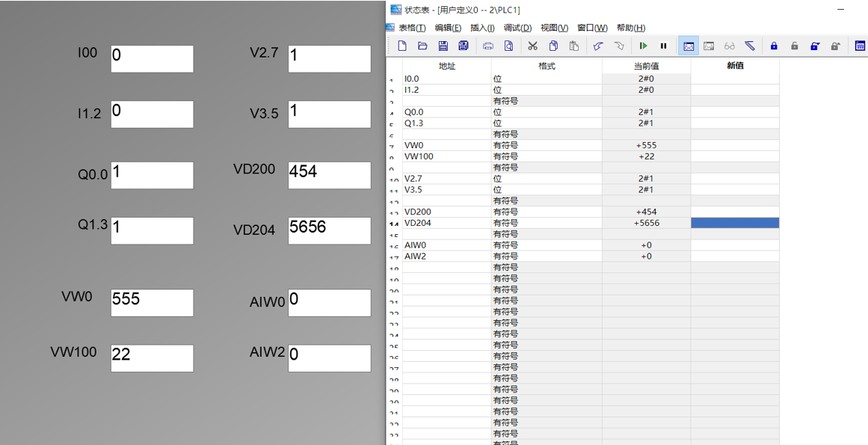Viewport: 868px width, 445px height.
Task: Click the Print Preview icon
Action: (x=508, y=46)
